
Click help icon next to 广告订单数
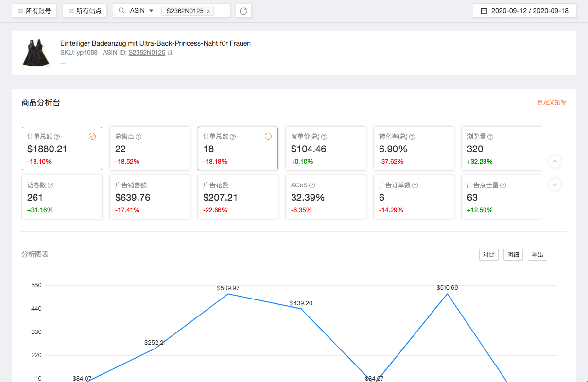(415, 185)
